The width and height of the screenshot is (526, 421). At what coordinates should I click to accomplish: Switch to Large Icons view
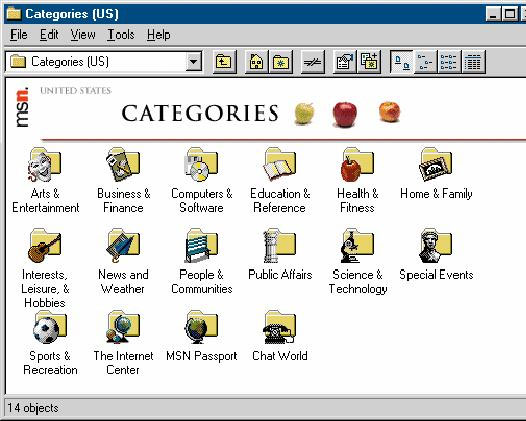point(402,62)
